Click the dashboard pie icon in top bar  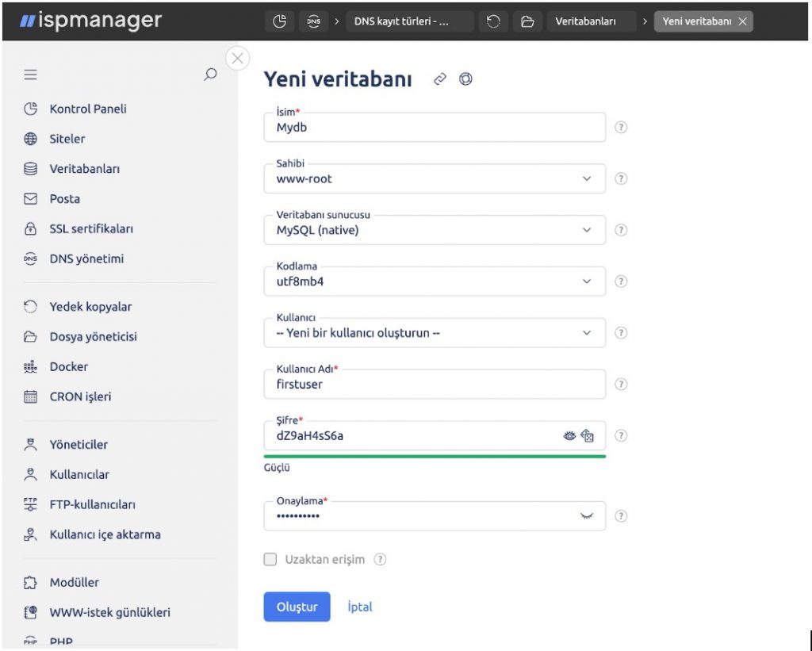(x=280, y=21)
